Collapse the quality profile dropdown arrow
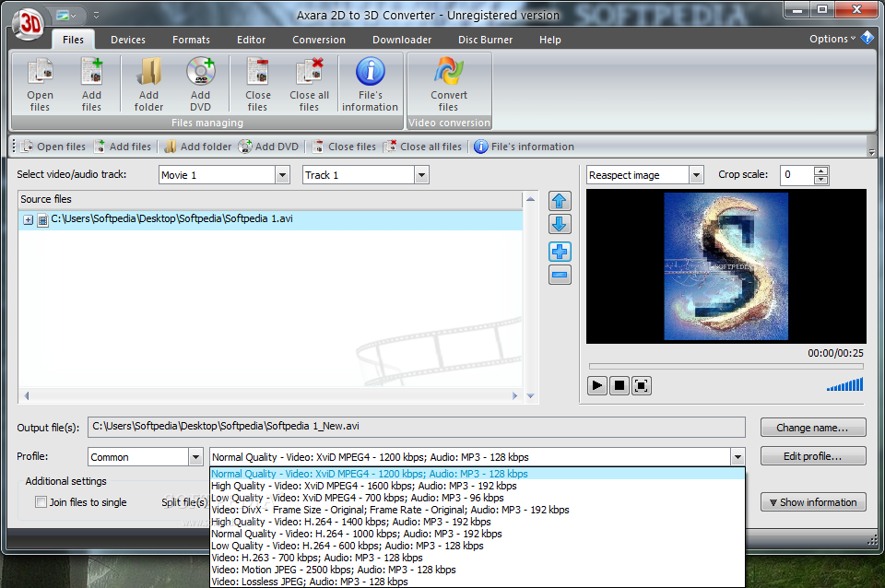The width and height of the screenshot is (885, 588). pos(737,457)
